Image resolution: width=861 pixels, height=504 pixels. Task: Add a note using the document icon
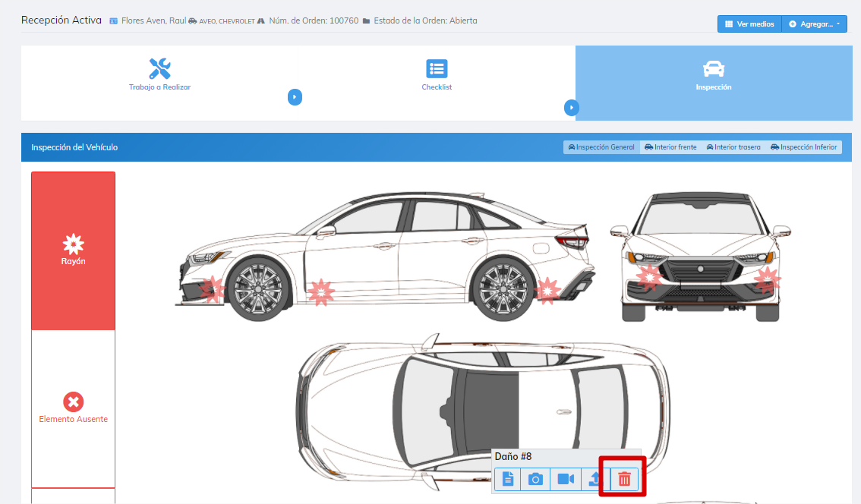(508, 479)
